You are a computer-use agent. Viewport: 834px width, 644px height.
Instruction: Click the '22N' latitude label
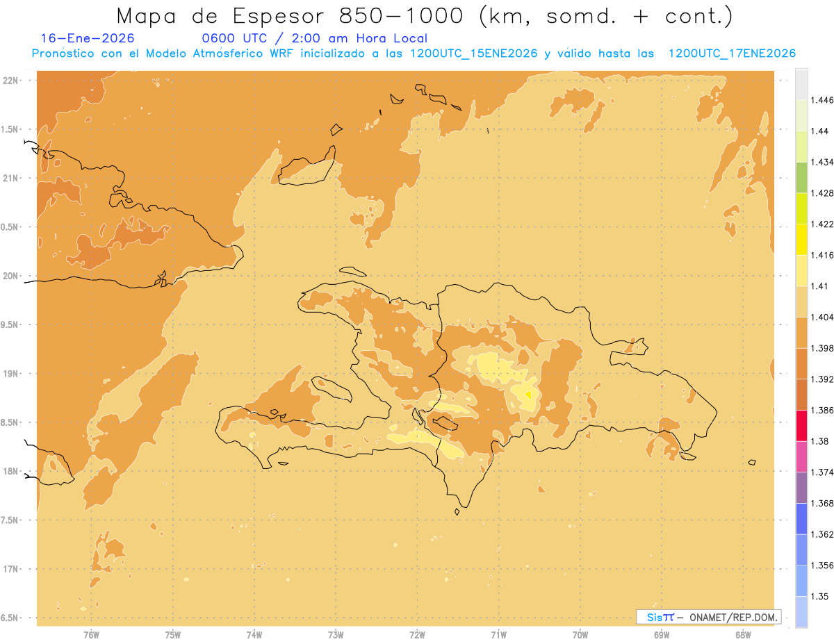point(12,81)
